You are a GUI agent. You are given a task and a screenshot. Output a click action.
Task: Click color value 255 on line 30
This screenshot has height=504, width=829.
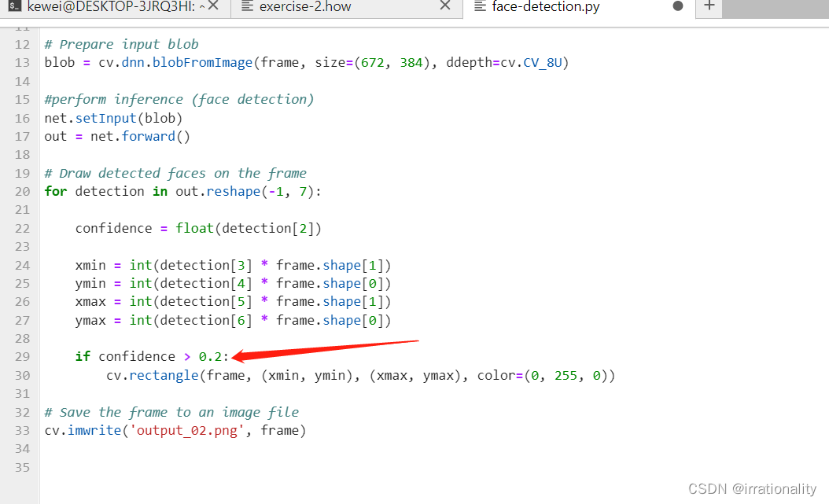tap(566, 376)
